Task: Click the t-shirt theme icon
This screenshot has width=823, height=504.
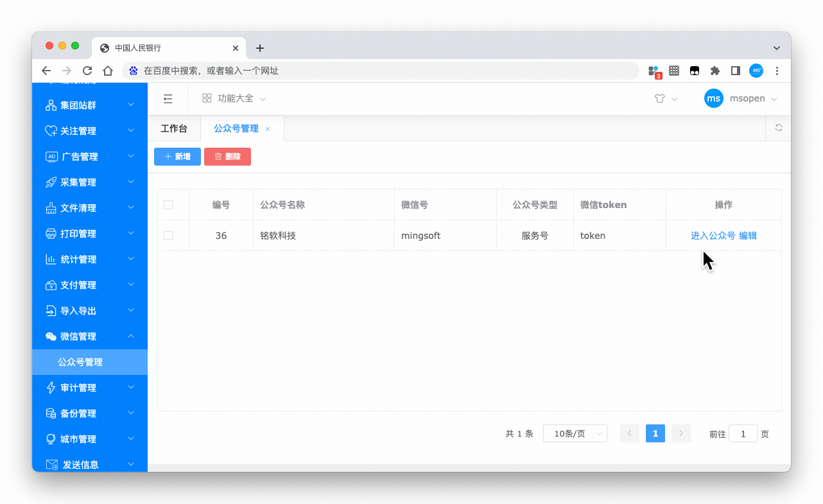Action: (x=659, y=99)
